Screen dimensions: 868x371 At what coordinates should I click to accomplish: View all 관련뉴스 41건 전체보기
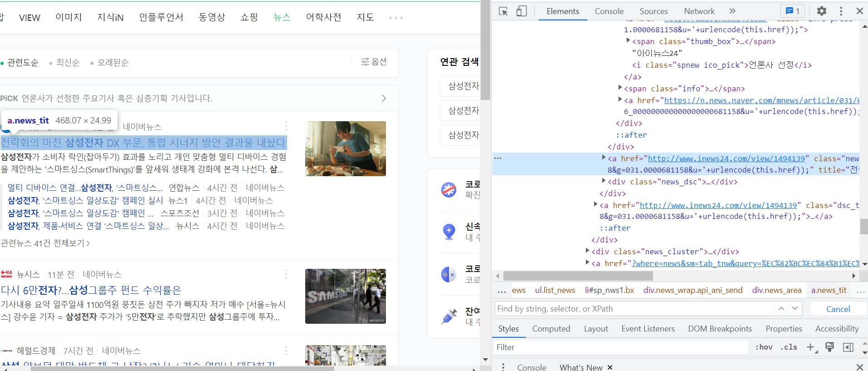[x=45, y=243]
